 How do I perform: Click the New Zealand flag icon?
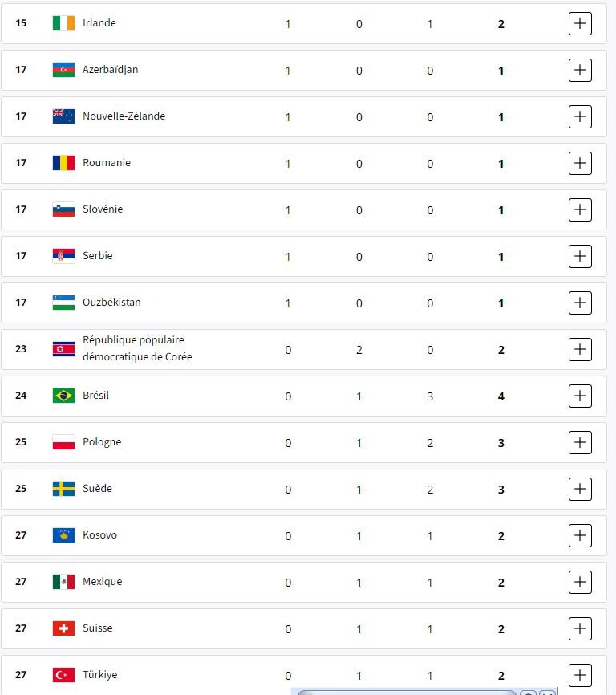pos(63,116)
